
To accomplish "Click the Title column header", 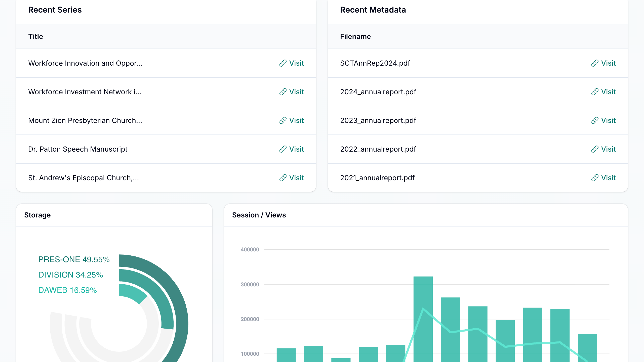I will (35, 36).
